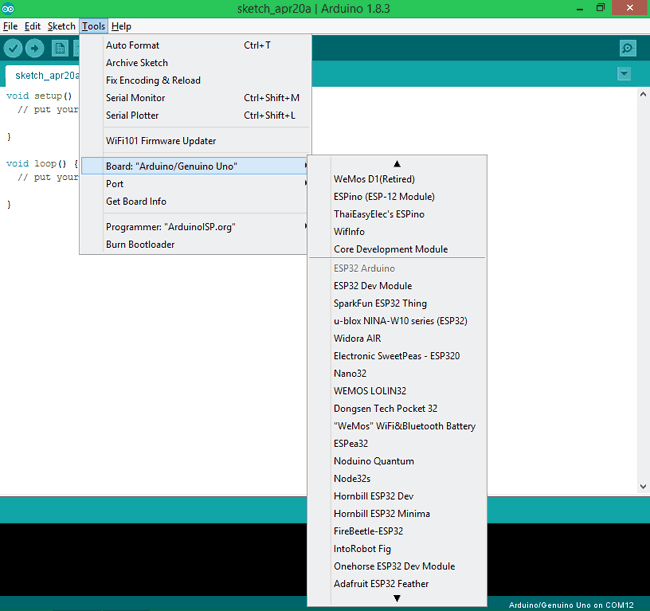Select Adafruit ESP32 Feather board

click(x=397, y=584)
